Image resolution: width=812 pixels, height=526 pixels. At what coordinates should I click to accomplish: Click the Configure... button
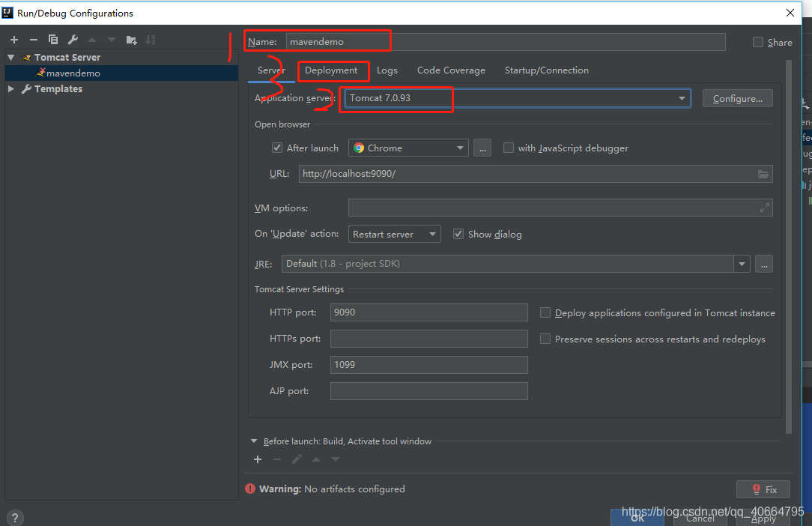(737, 98)
